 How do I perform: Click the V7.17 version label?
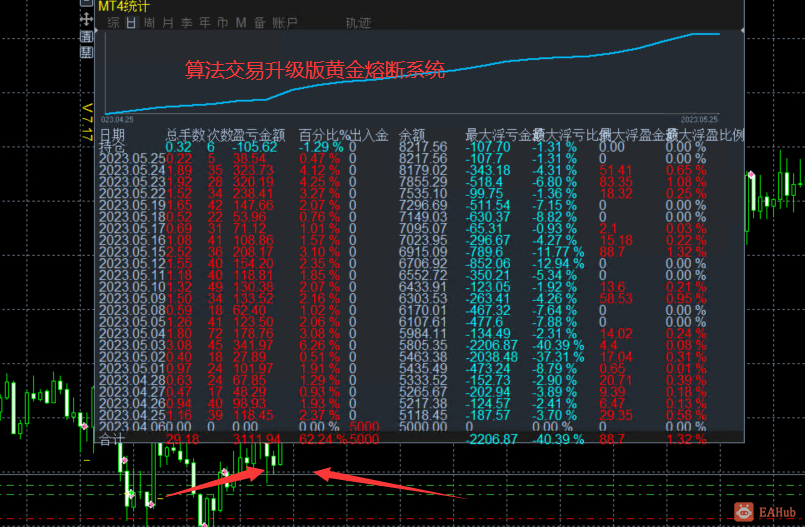click(87, 122)
